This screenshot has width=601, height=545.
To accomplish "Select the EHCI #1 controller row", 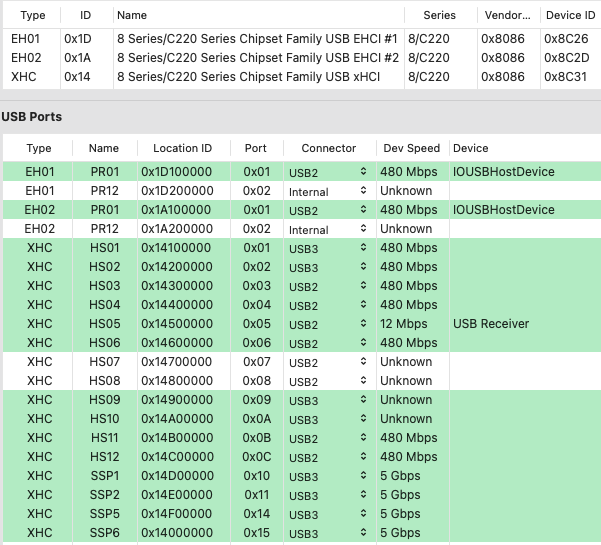I will coord(302,39).
